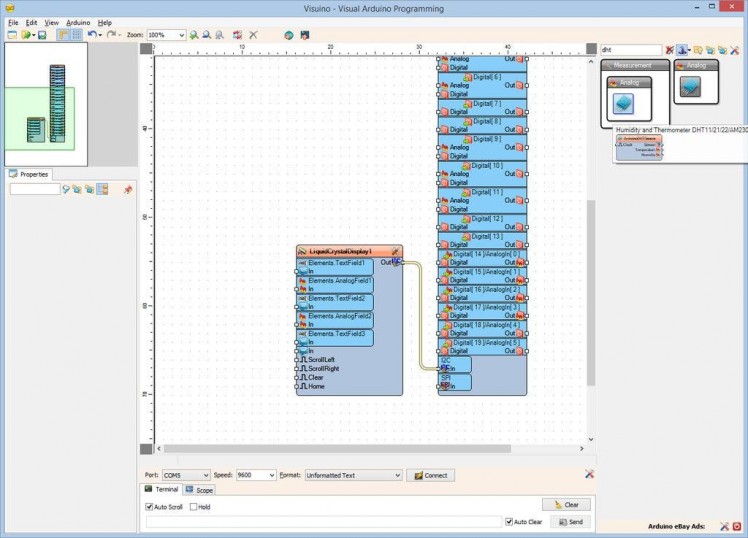The image size is (748, 538).
Task: Click the Save project toolbar icon
Action: click(x=42, y=35)
